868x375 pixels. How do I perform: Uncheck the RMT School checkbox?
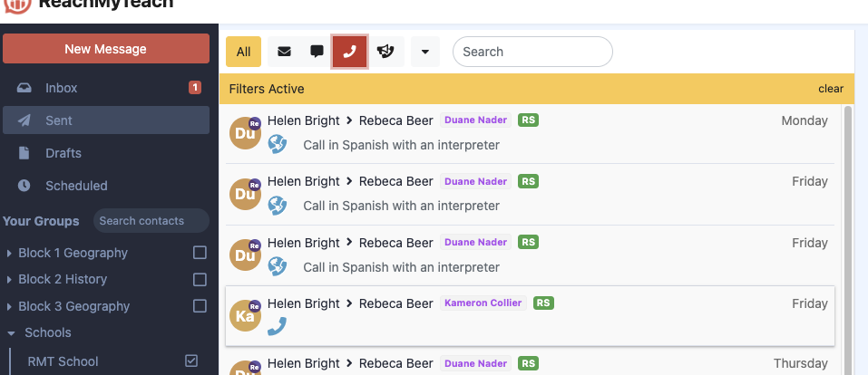(x=191, y=361)
